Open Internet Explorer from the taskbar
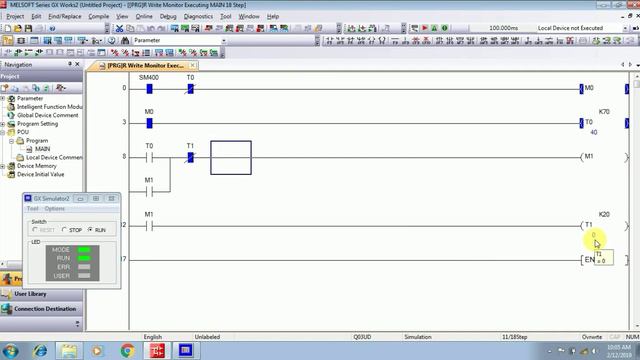The image size is (640, 360). (40, 351)
